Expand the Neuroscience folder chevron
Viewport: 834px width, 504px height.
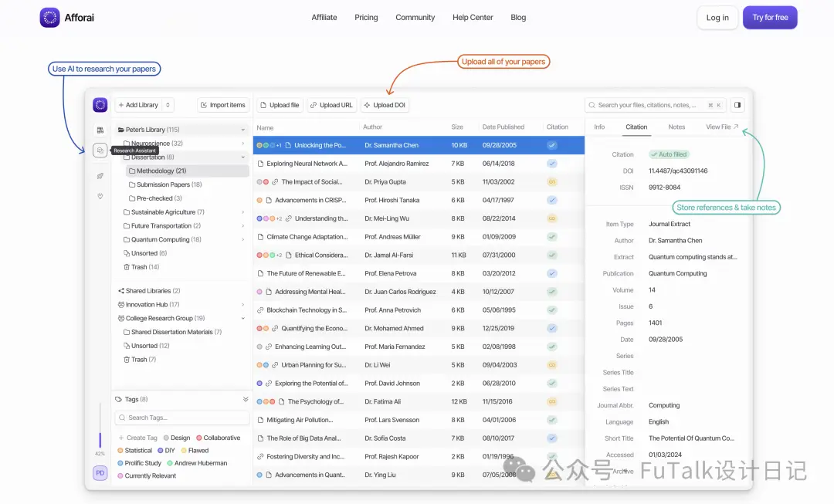[x=243, y=144]
